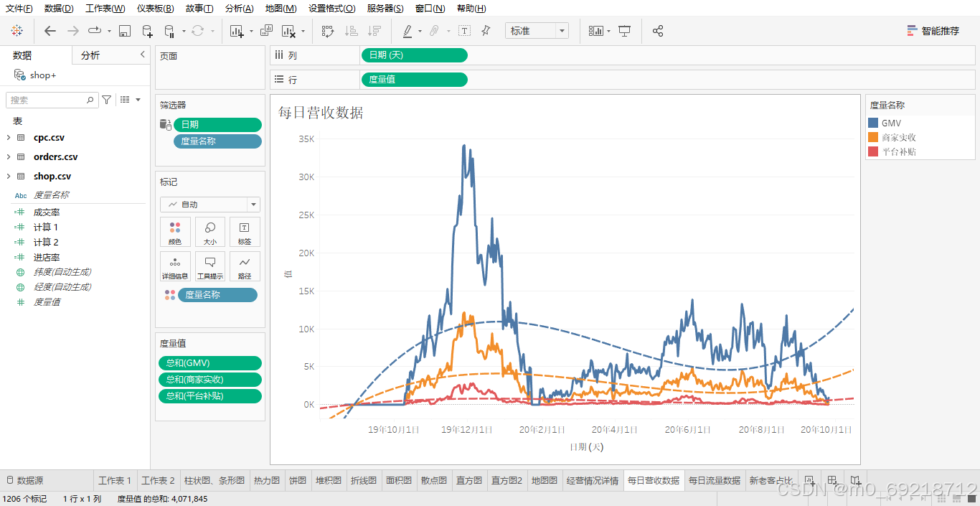Click the new dashboard icon at bottom
Image resolution: width=980 pixels, height=506 pixels.
[x=832, y=480]
